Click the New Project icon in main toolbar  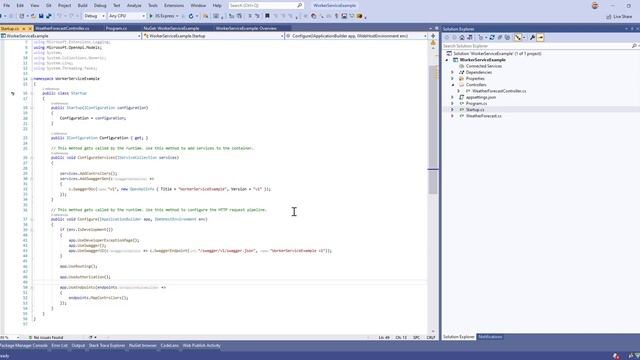coord(22,16)
